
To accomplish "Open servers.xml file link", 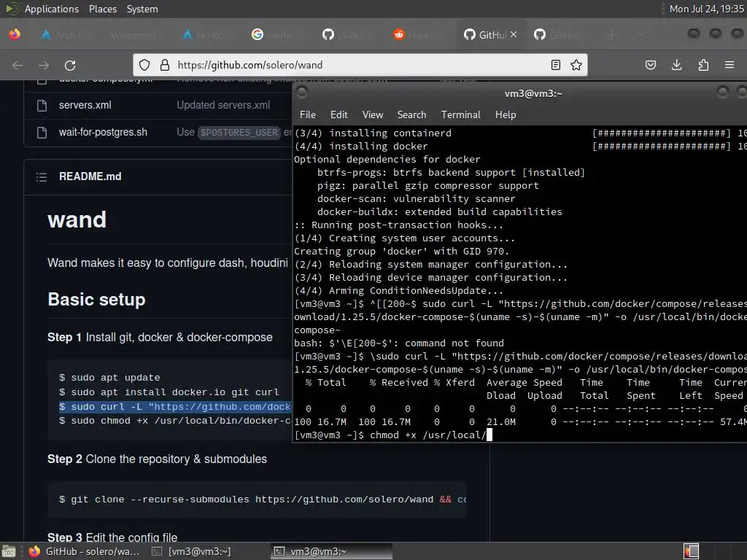I will [85, 105].
